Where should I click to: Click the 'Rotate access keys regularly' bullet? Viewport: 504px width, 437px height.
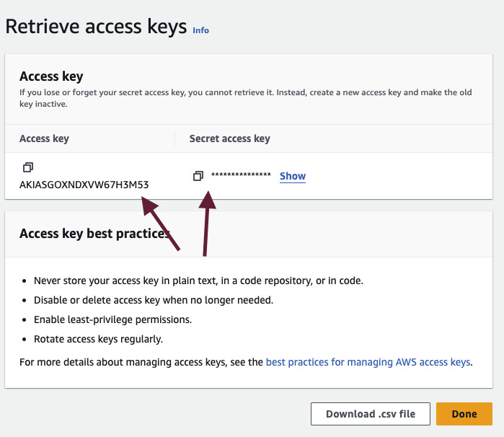99,339
